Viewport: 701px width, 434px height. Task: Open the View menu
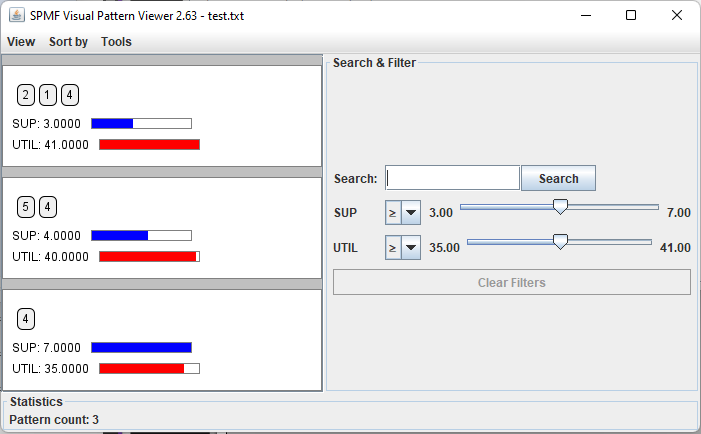tap(21, 42)
